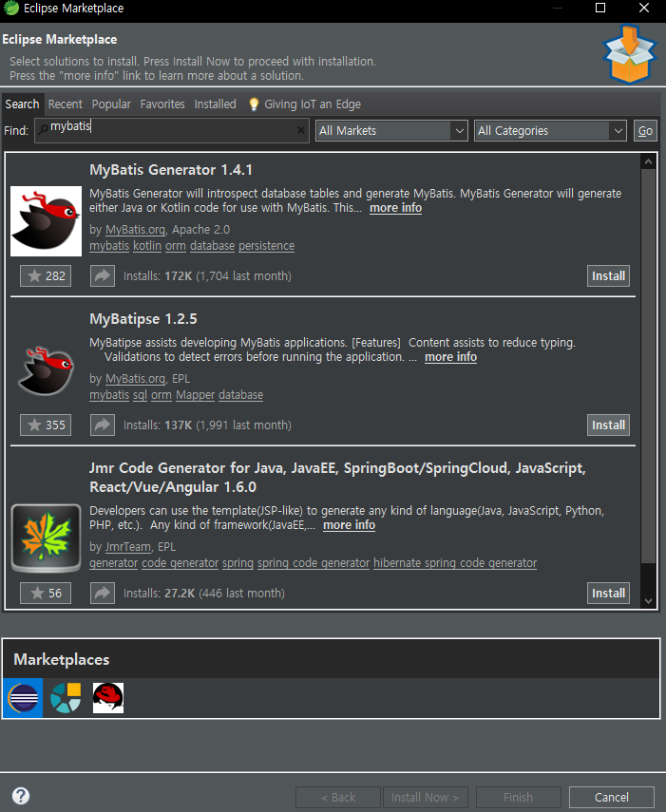Click the Jmr Code Generator title text
The image size is (666, 812).
(x=337, y=478)
